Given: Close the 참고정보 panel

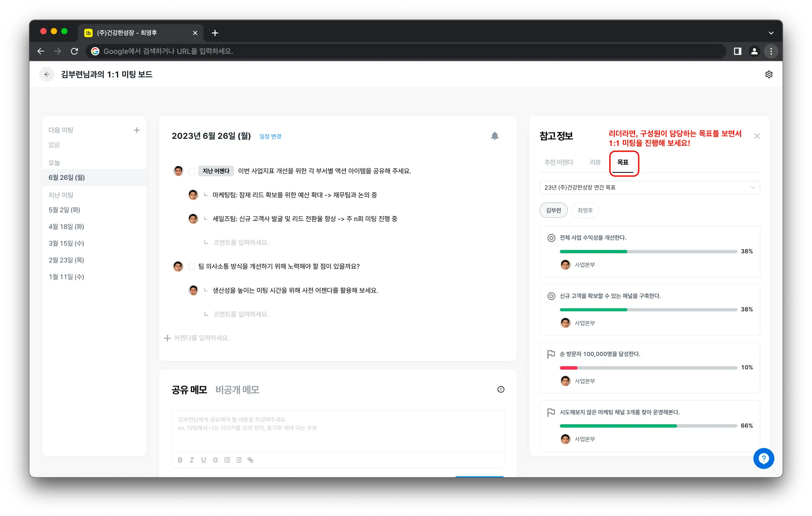Looking at the screenshot, I should [757, 136].
